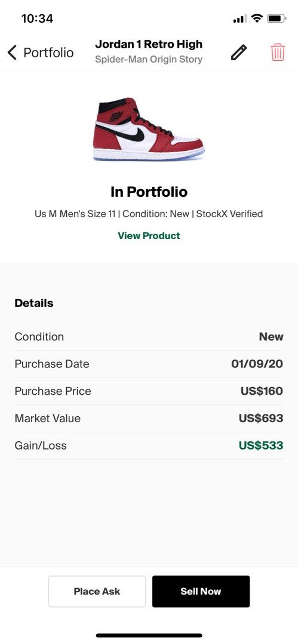The width and height of the screenshot is (298, 644).
Task: Tap the Sell Now button
Action: 201,592
